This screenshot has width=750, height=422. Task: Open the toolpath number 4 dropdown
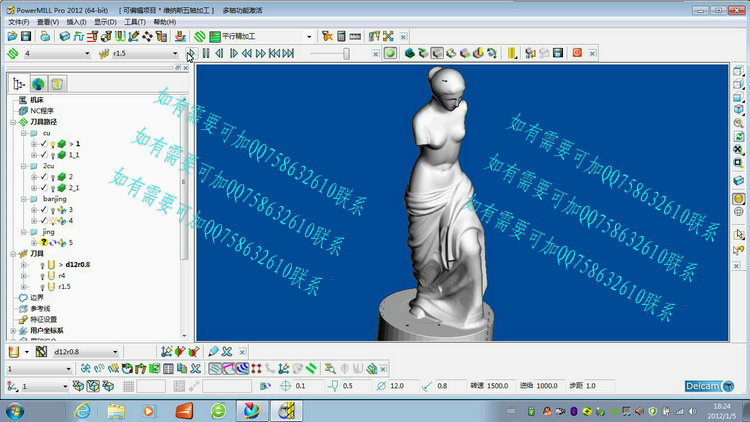pyautogui.click(x=87, y=54)
